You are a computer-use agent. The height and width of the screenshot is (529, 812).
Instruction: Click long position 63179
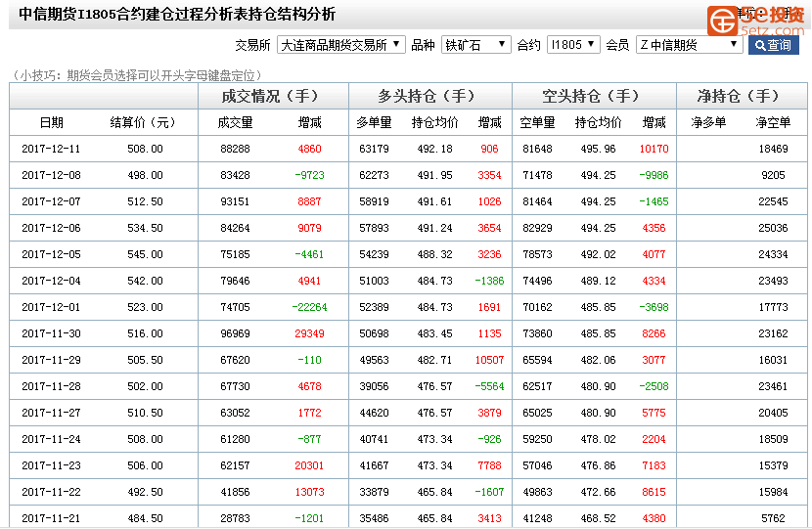(374, 149)
